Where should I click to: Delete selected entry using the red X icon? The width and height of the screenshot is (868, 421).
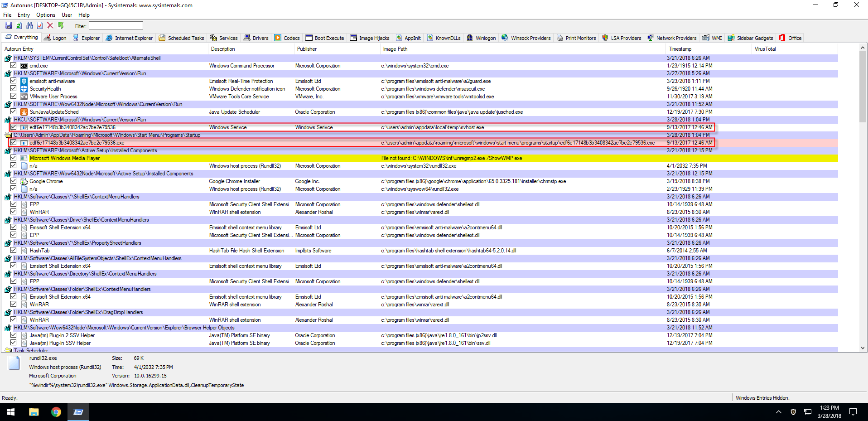coord(50,25)
